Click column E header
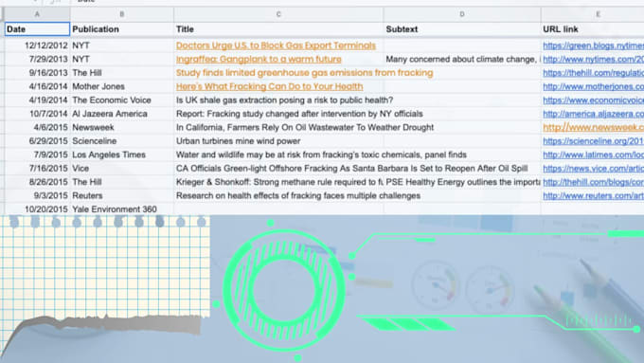Screen dimensions: 644x363 [x=593, y=14]
